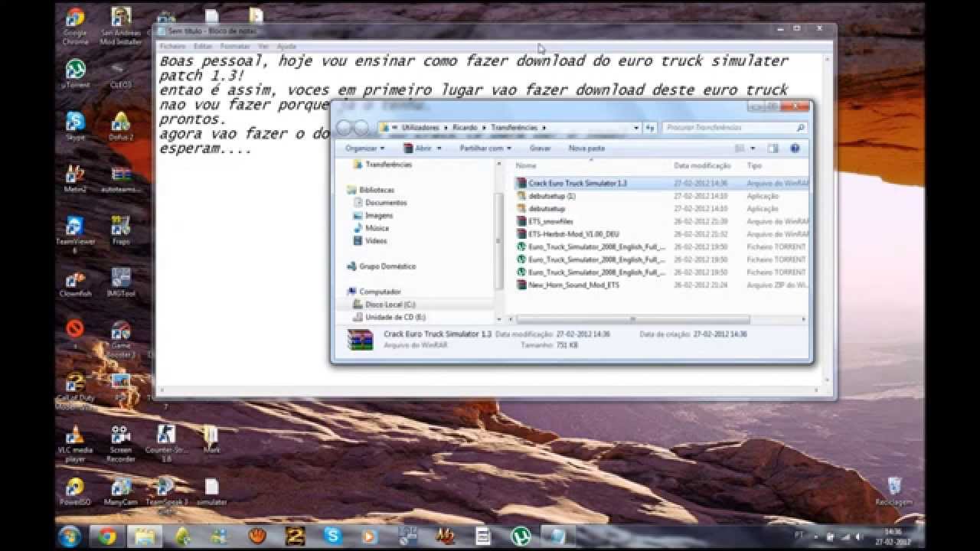Select the Screen Recorder desktop icon
Screen dimensions: 980x551
(121, 443)
